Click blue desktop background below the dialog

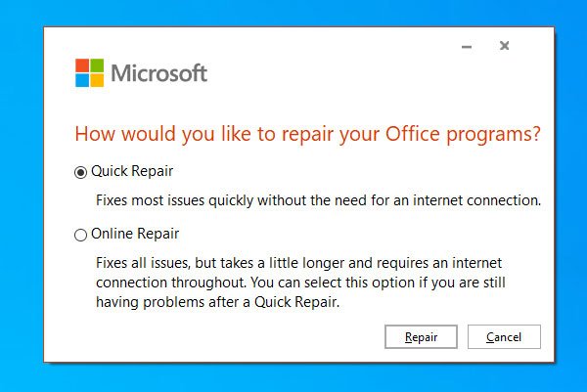(x=293, y=377)
